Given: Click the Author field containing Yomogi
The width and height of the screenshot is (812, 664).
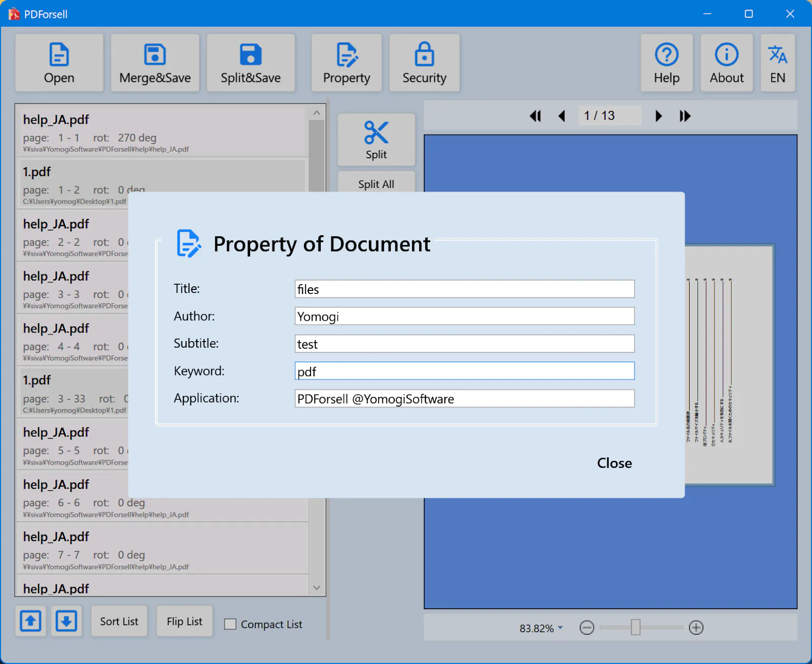Looking at the screenshot, I should pyautogui.click(x=464, y=316).
